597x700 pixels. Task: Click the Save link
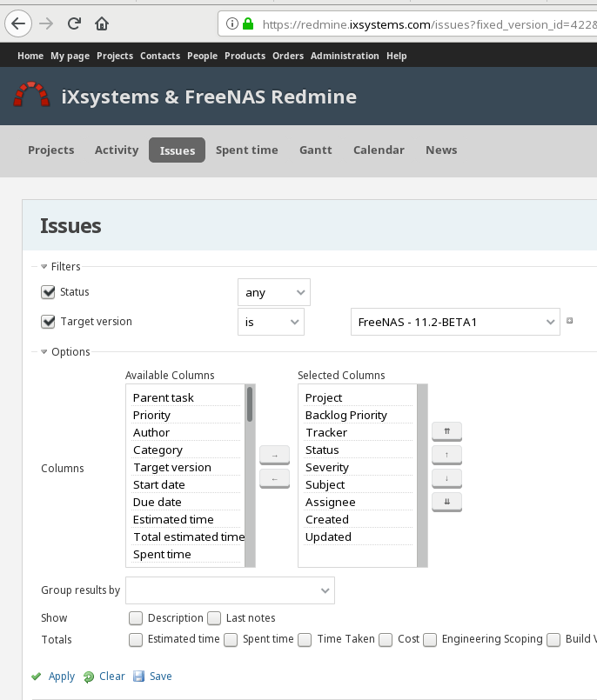(160, 677)
